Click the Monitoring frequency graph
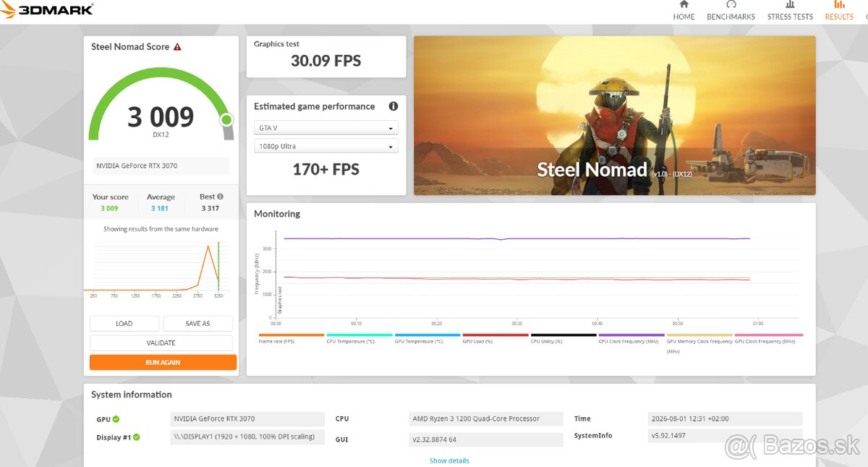The width and height of the screenshot is (868, 467). 535,275
